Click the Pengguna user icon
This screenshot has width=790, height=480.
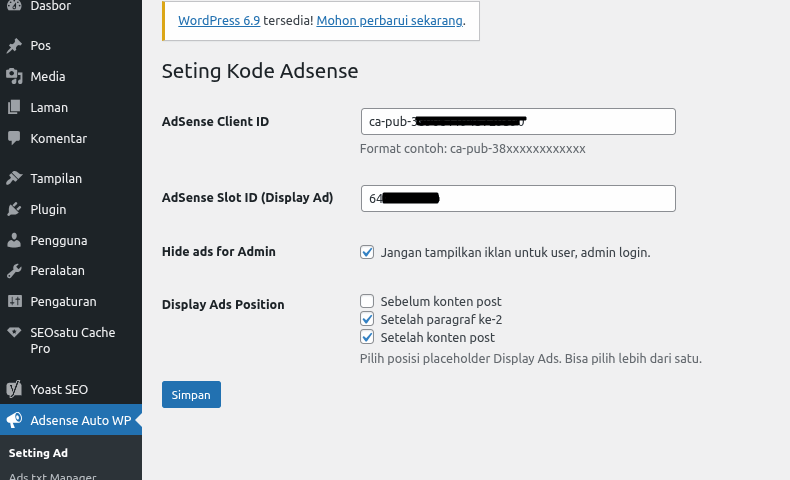pyautogui.click(x=14, y=241)
